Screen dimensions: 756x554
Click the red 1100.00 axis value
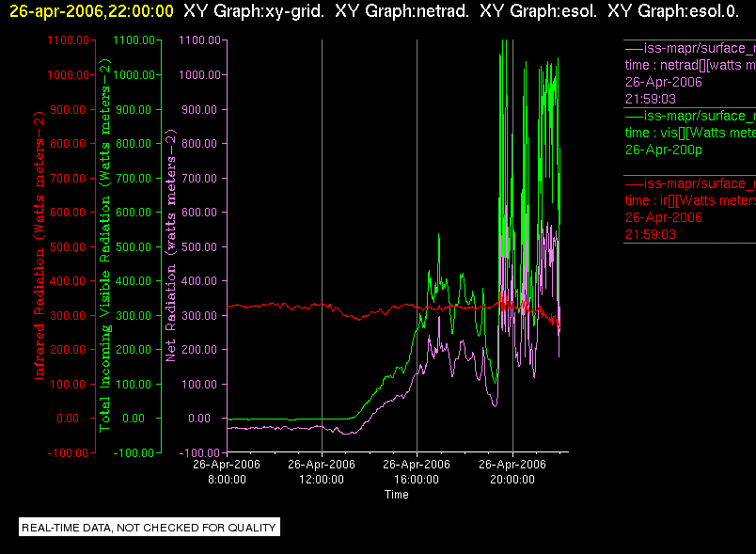(x=68, y=40)
